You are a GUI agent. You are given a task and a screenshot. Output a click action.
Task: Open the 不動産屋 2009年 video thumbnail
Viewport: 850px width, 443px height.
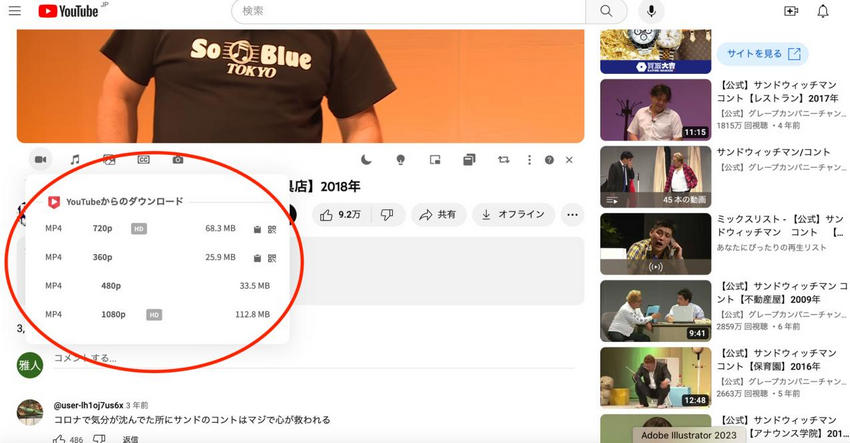point(655,311)
